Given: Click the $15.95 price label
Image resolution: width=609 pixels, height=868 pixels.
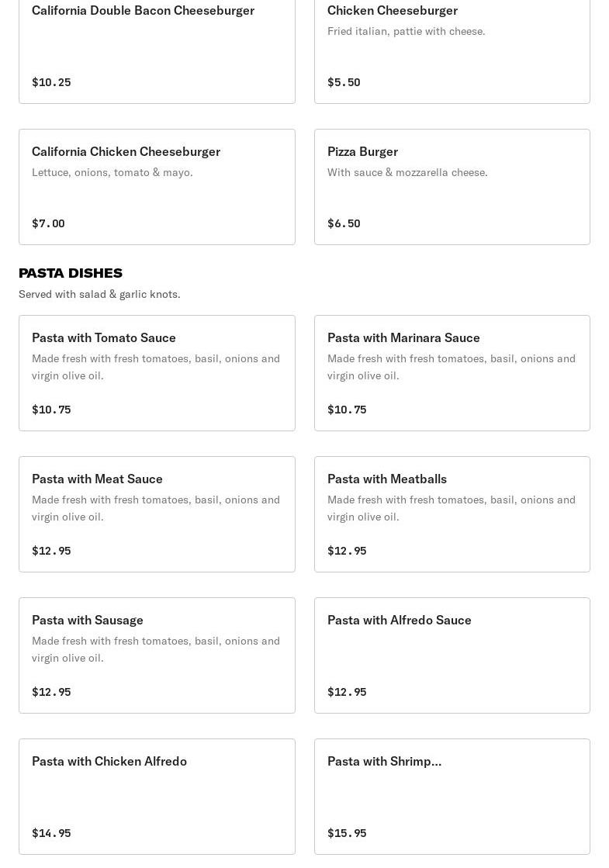Looking at the screenshot, I should coord(347,833).
